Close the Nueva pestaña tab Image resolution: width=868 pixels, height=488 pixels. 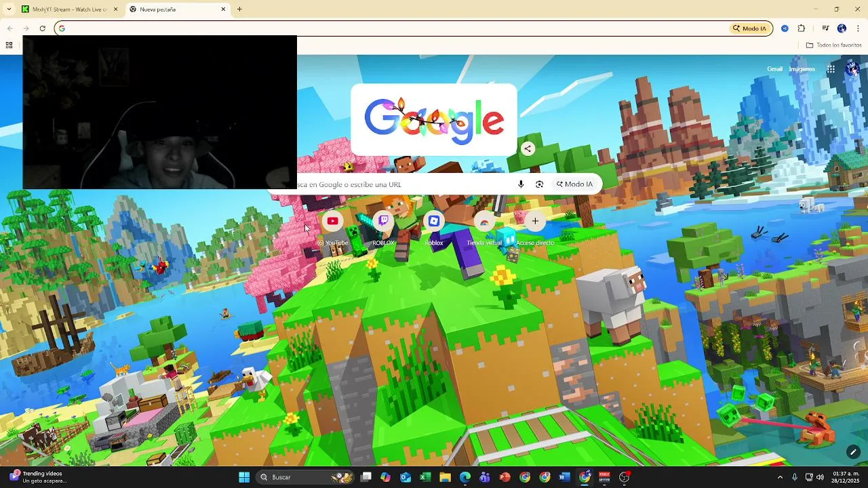pos(223,9)
